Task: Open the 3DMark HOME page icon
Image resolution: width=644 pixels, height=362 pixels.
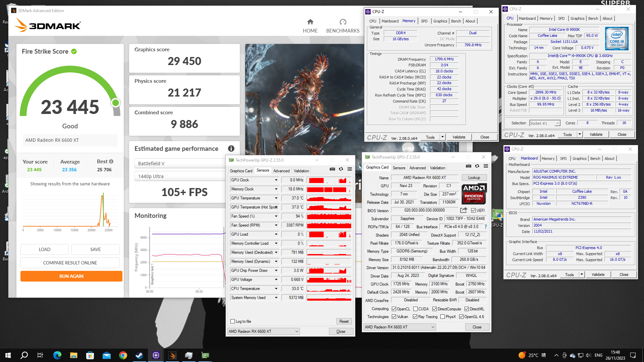Action: pos(310,22)
